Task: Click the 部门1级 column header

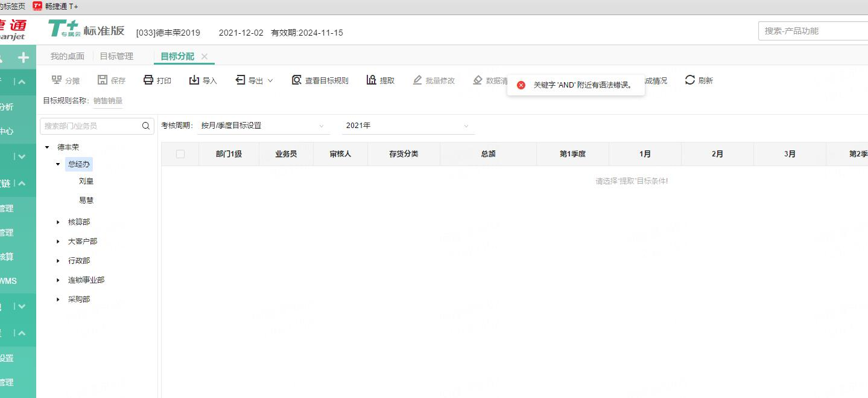Action: [229, 154]
